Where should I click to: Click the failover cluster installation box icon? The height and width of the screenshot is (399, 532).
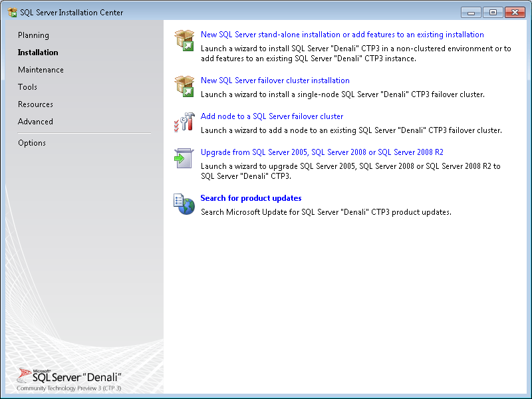tap(184, 86)
